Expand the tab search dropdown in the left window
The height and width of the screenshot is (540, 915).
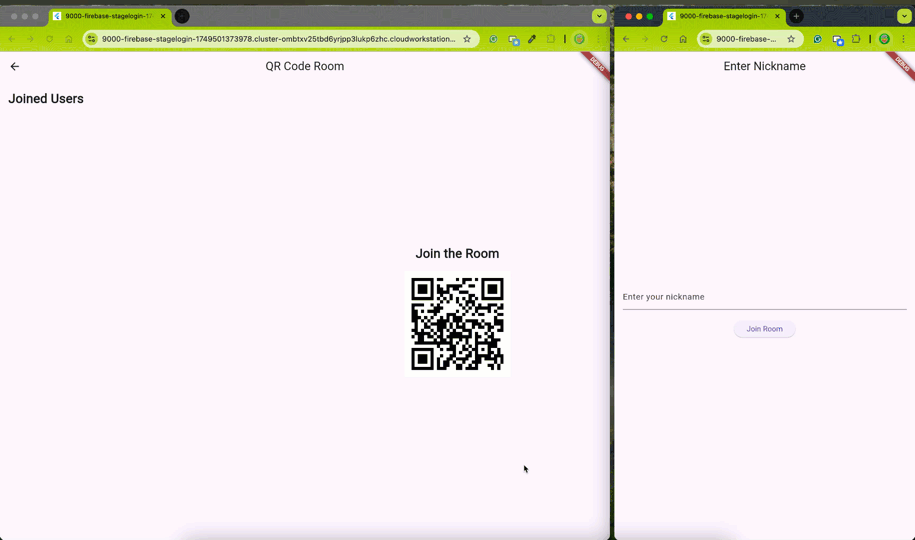(x=599, y=16)
